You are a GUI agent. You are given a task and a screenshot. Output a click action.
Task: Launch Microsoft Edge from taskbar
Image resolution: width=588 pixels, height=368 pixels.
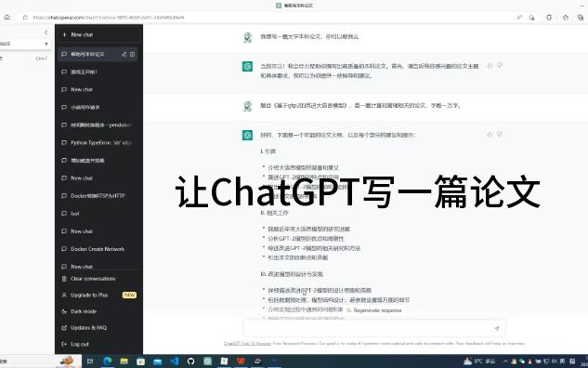[107, 361]
